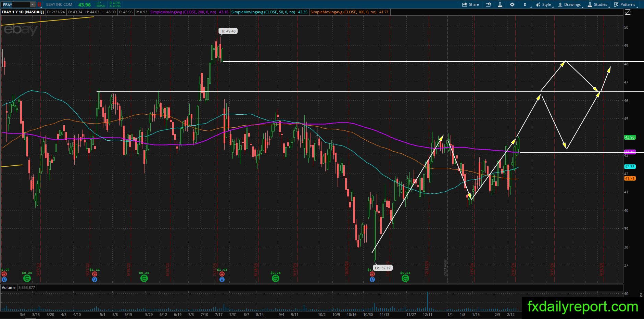
Task: Click the red earnings phone icon under $1.07
Action: tap(4, 274)
